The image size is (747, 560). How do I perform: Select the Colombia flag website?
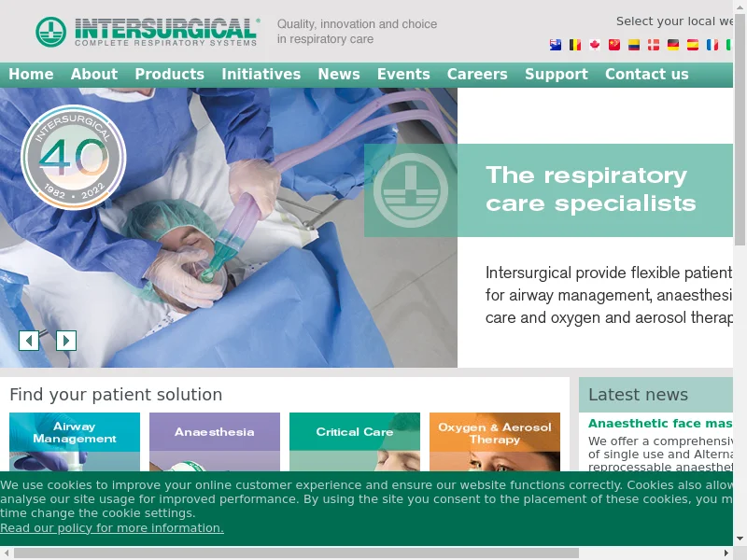(x=634, y=45)
